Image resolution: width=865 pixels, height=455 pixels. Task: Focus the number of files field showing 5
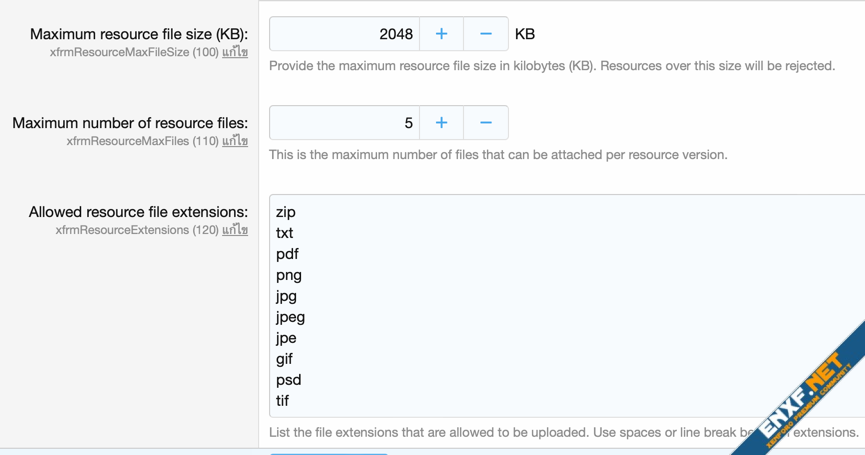(344, 123)
